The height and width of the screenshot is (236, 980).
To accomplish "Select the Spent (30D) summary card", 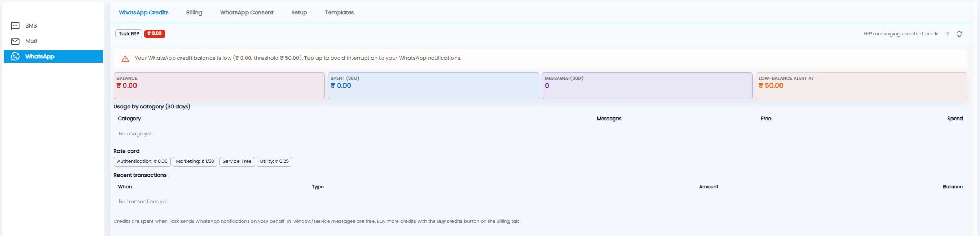I will click(433, 86).
